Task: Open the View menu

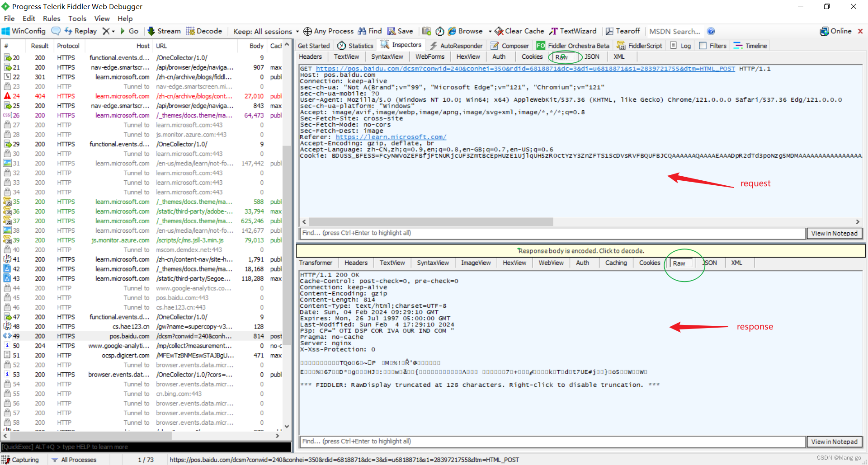Action: [102, 19]
